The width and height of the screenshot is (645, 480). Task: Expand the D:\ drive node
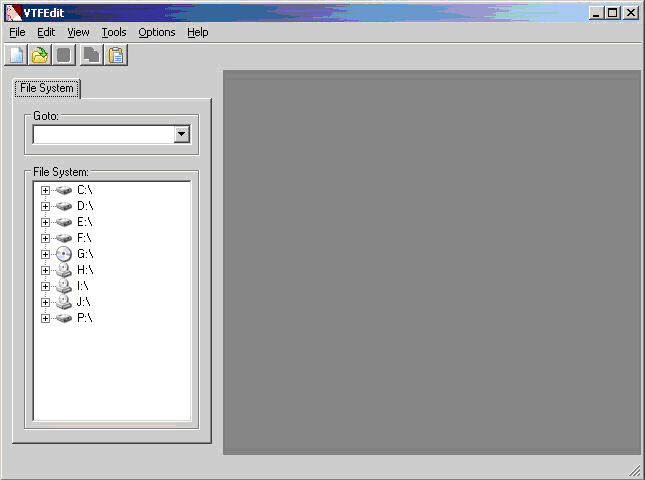tap(45, 206)
